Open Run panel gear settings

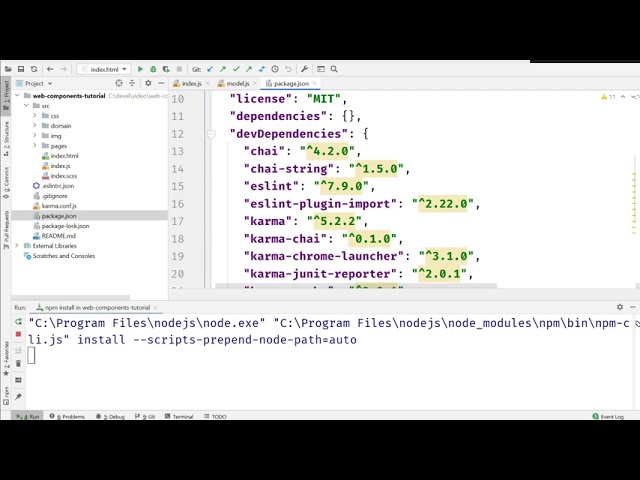(x=620, y=307)
